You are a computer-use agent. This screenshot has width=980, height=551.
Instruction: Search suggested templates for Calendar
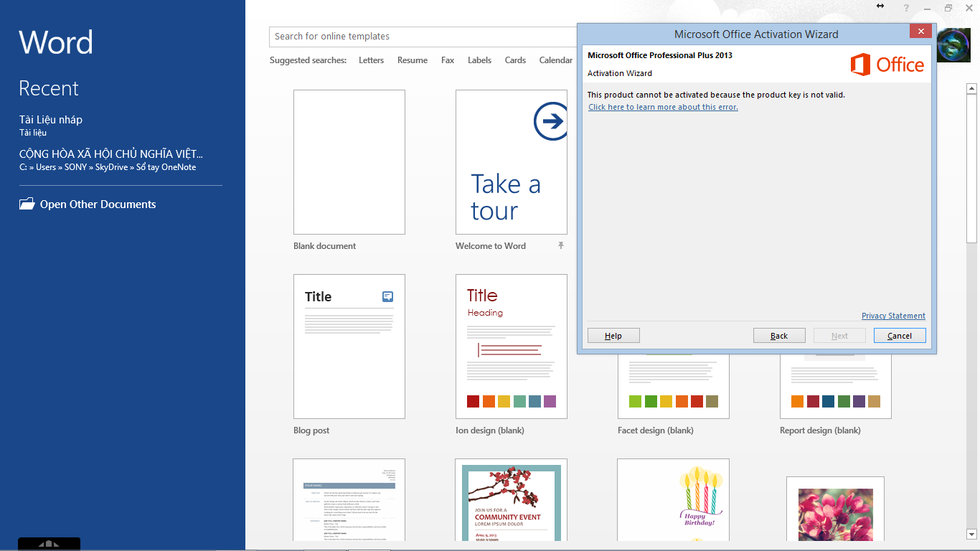pyautogui.click(x=556, y=60)
